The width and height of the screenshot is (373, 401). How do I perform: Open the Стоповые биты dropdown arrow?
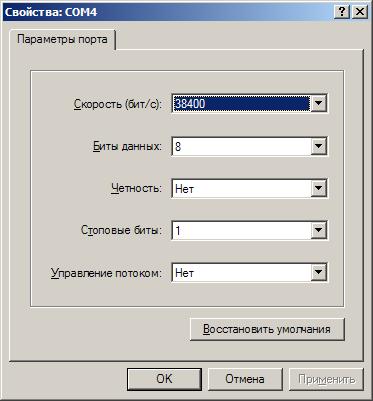[318, 231]
